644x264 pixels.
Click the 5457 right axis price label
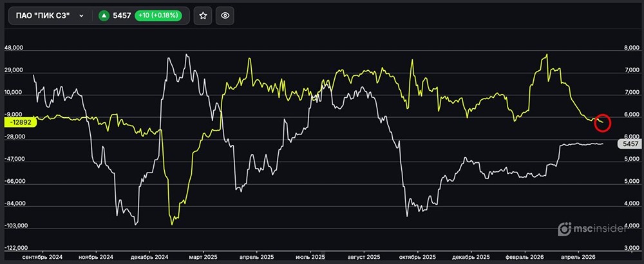point(630,144)
